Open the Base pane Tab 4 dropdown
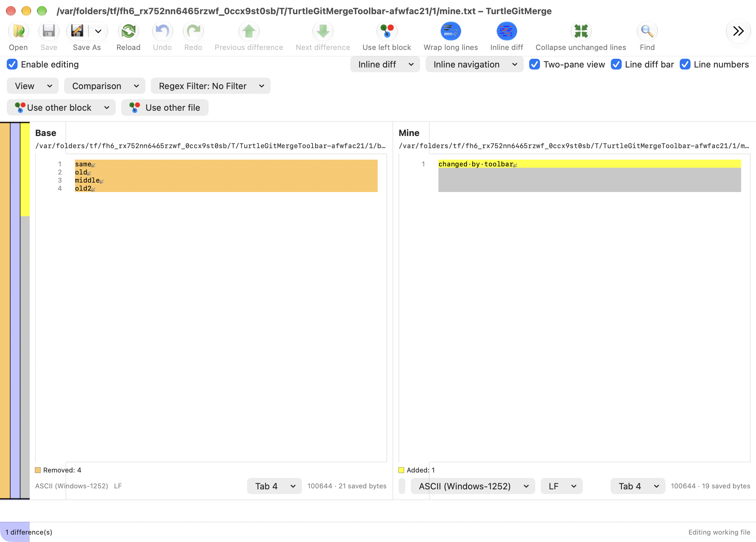 [x=274, y=486]
